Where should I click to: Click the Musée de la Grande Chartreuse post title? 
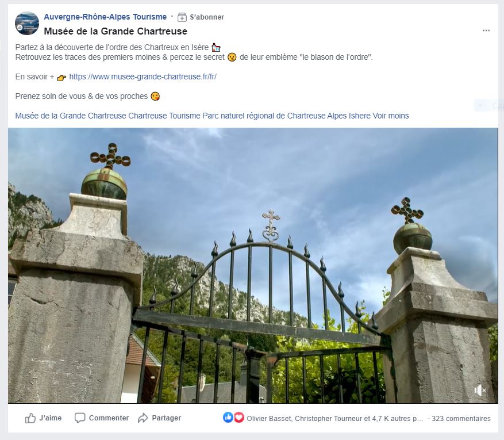pos(116,31)
